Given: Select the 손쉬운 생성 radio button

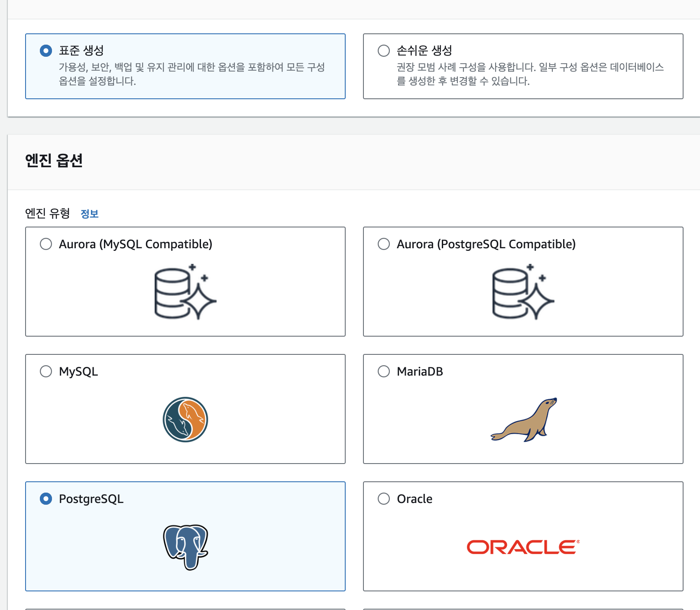Looking at the screenshot, I should tap(384, 51).
